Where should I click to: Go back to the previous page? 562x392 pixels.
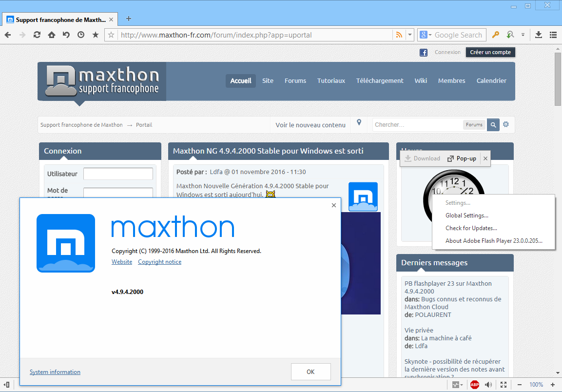[8, 35]
